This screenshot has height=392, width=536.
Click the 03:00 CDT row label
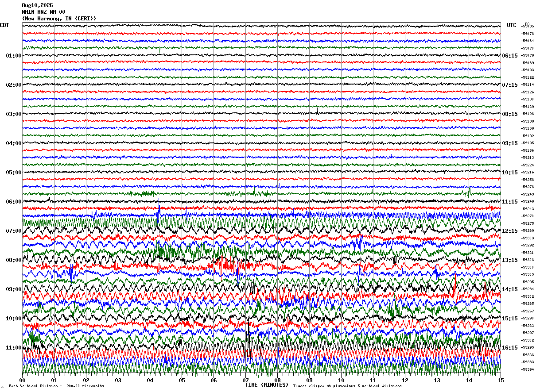coord(14,114)
